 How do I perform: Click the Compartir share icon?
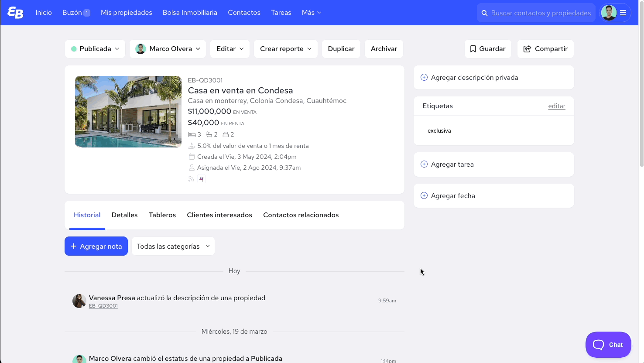527,49
